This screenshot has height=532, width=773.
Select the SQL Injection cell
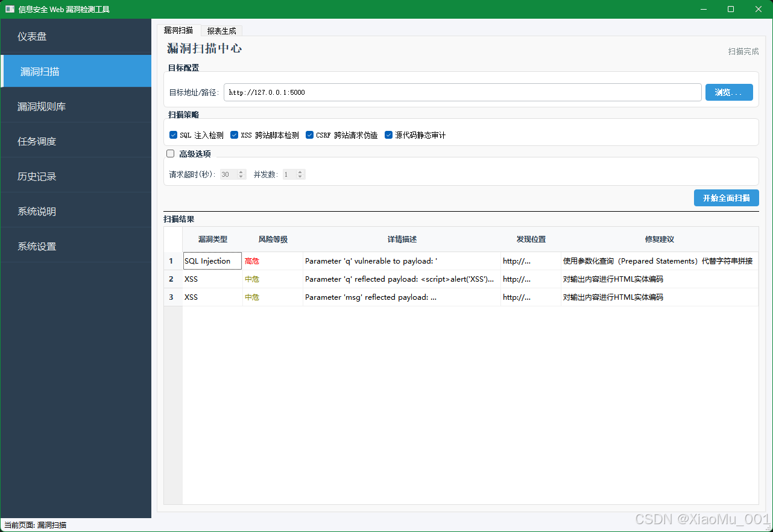212,261
